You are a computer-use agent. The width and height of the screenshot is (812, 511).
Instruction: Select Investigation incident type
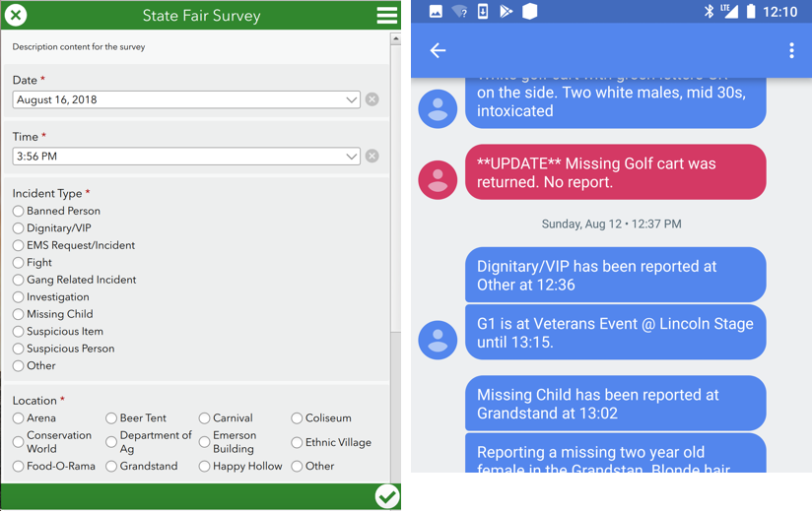point(18,297)
